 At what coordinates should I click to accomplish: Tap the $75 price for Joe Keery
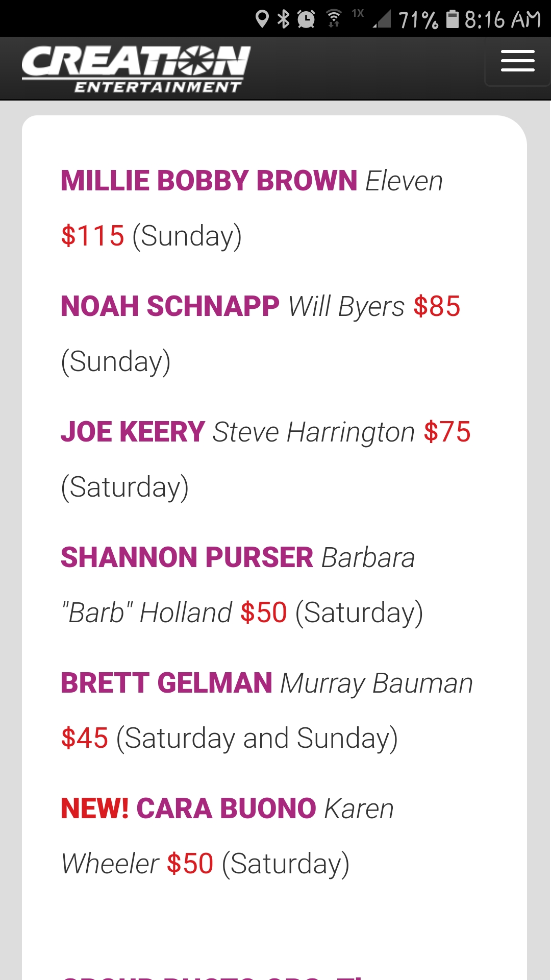(447, 432)
